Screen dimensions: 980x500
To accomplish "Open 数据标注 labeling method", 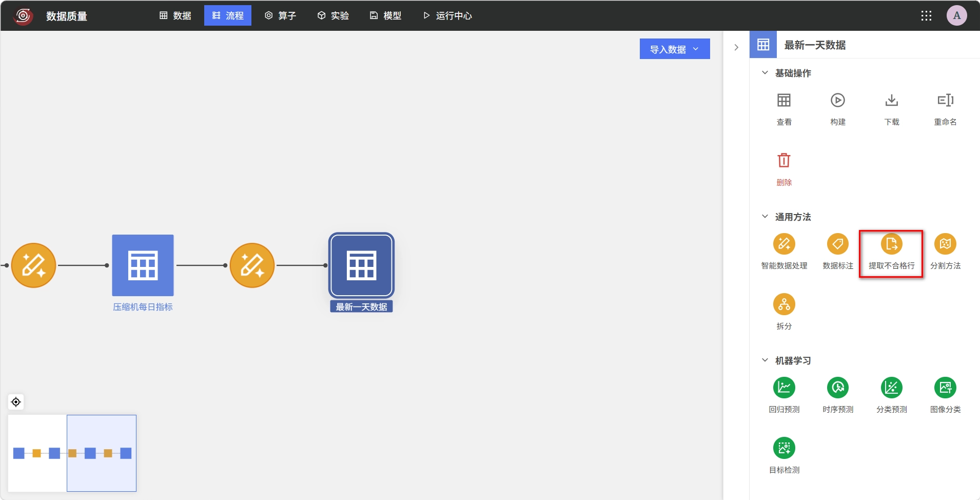I will click(x=838, y=244).
